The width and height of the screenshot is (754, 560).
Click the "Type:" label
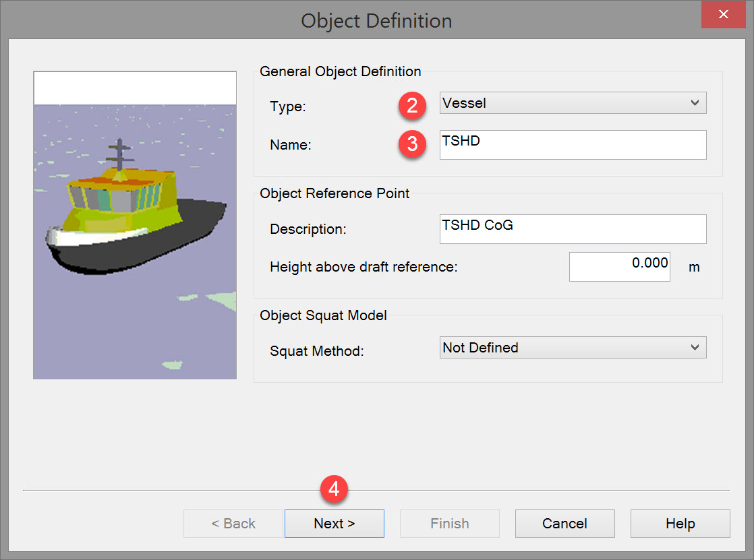(x=287, y=106)
